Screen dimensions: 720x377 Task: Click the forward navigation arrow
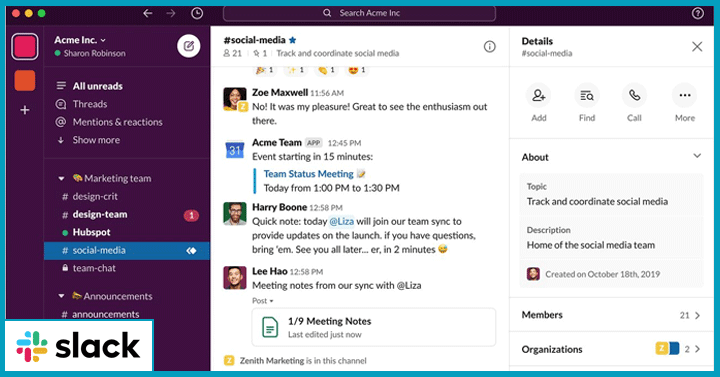click(171, 13)
